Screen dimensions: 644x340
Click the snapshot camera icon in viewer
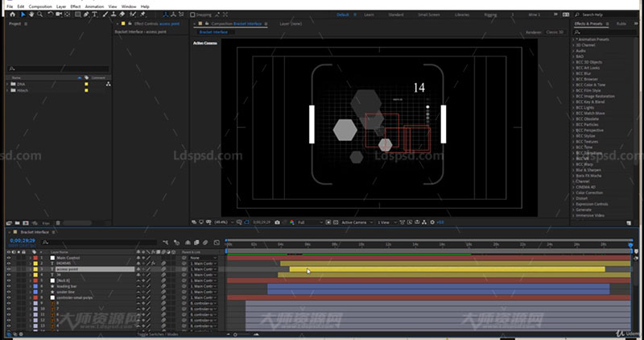coord(277,222)
